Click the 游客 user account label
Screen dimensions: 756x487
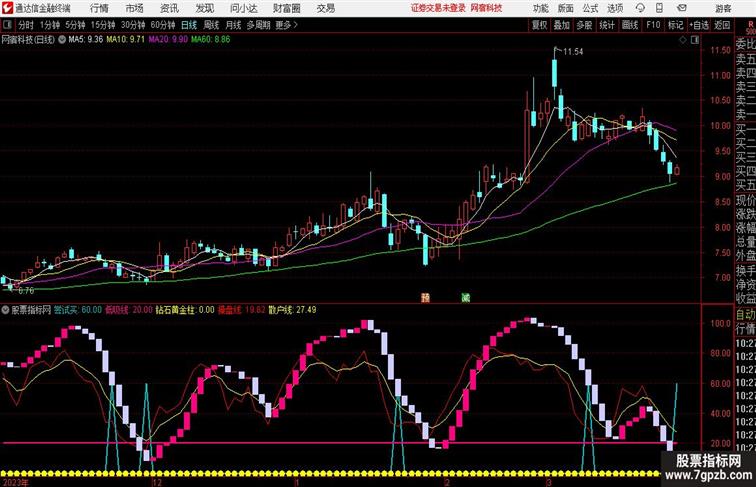pyautogui.click(x=723, y=8)
